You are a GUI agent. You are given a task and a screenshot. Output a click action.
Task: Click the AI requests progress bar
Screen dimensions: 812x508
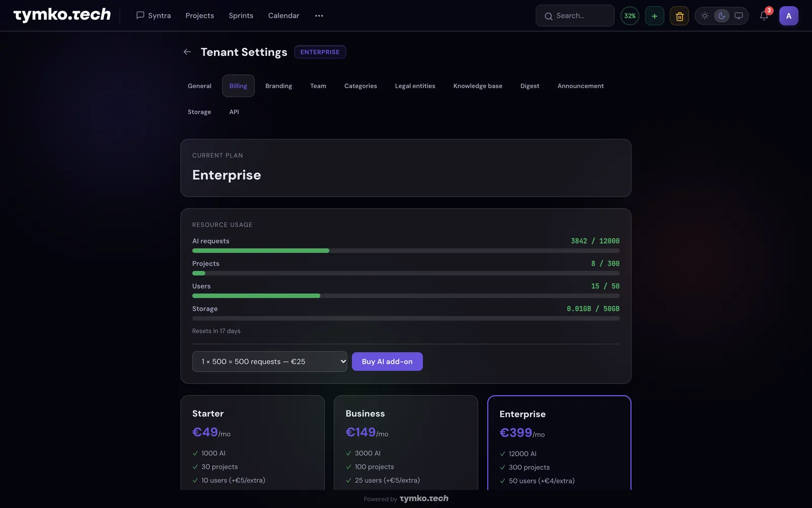406,250
